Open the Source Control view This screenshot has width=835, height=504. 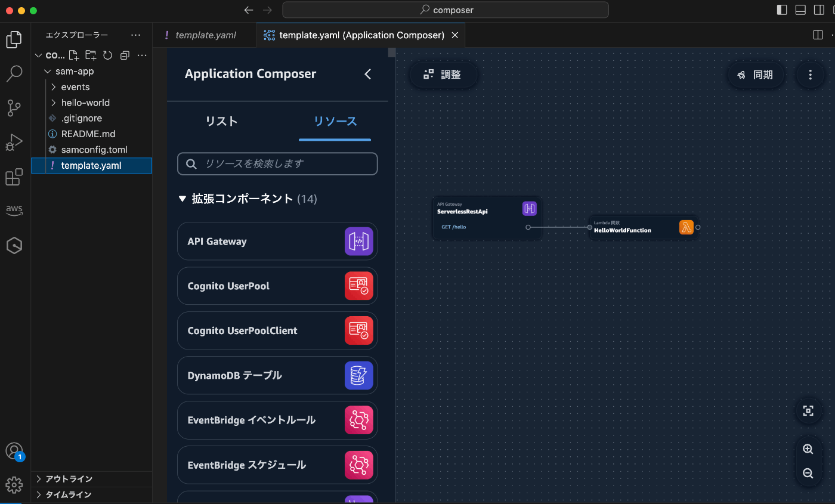pyautogui.click(x=14, y=108)
